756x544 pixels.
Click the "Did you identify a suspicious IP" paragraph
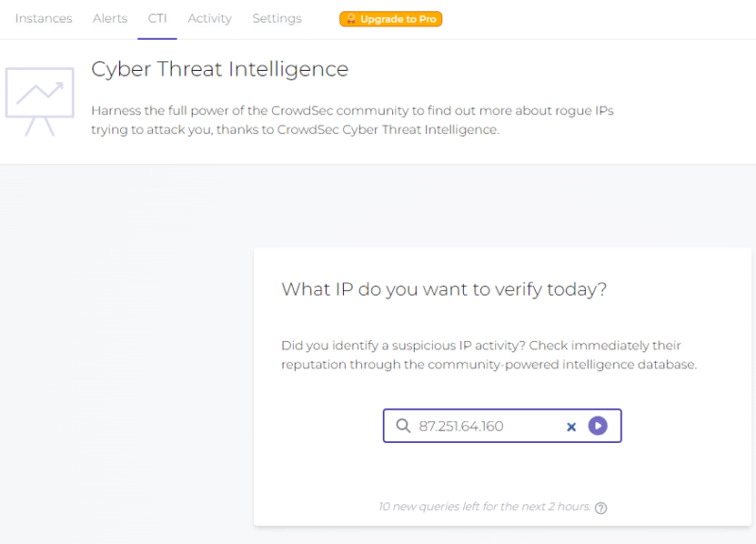click(489, 355)
